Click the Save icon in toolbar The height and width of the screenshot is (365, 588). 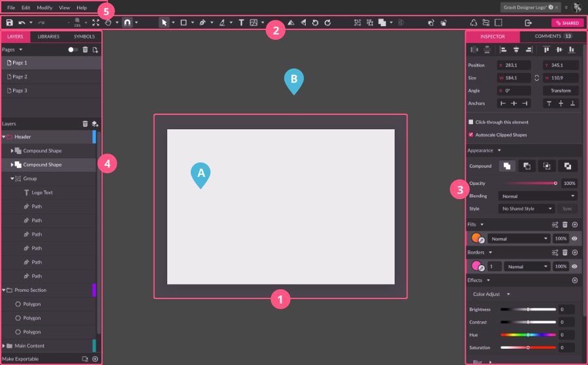[x=10, y=22]
